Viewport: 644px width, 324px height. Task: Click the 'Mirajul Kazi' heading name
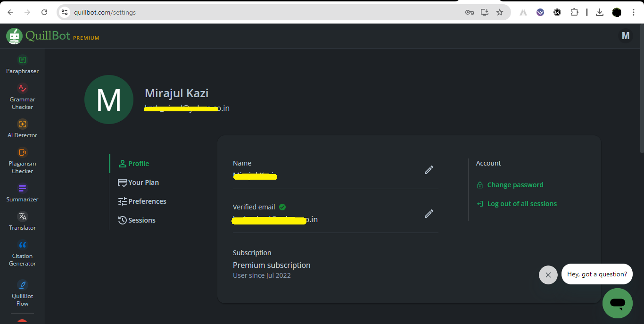[x=176, y=93]
